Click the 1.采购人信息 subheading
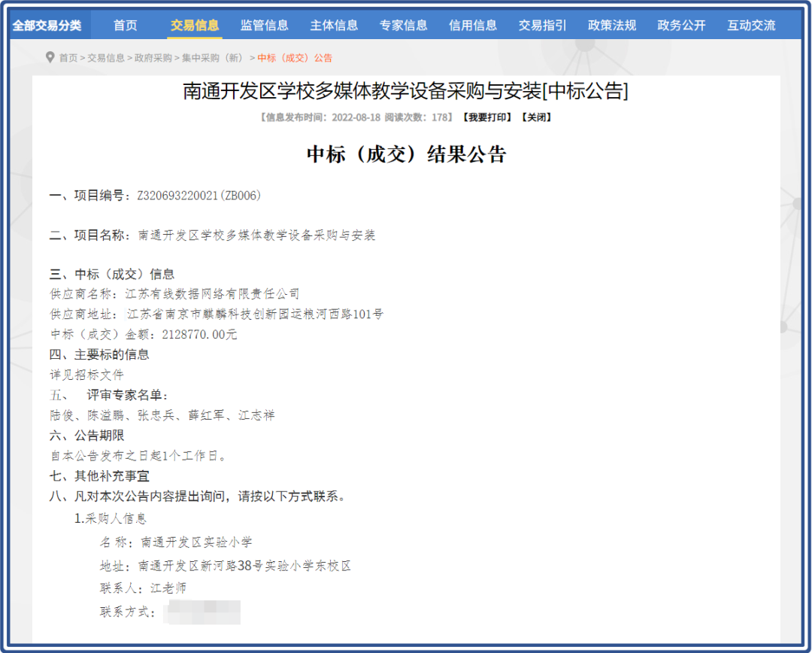Image resolution: width=812 pixels, height=653 pixels. (x=111, y=519)
